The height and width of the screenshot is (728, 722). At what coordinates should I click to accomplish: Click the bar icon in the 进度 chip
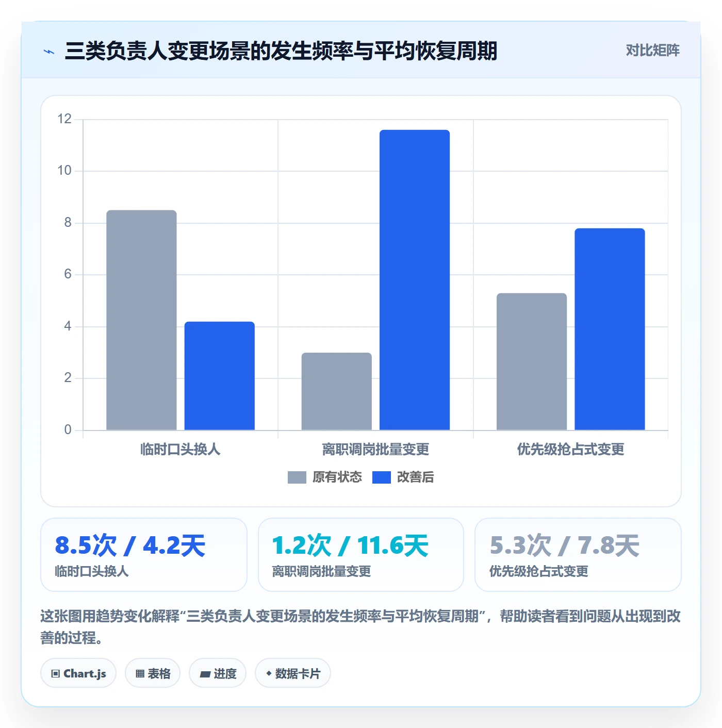click(x=205, y=674)
